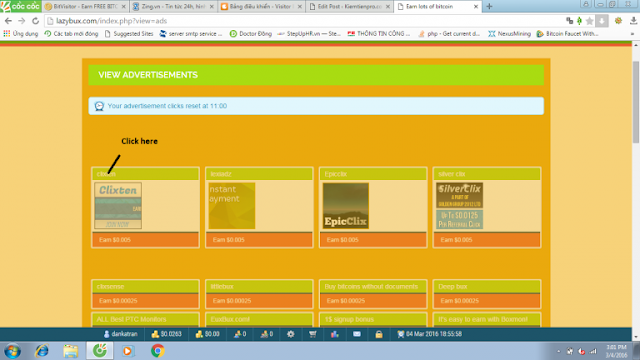Viewport: 640px width, 360px height.
Task: Open the $0.0263 main balance entry
Action: click(x=166, y=334)
